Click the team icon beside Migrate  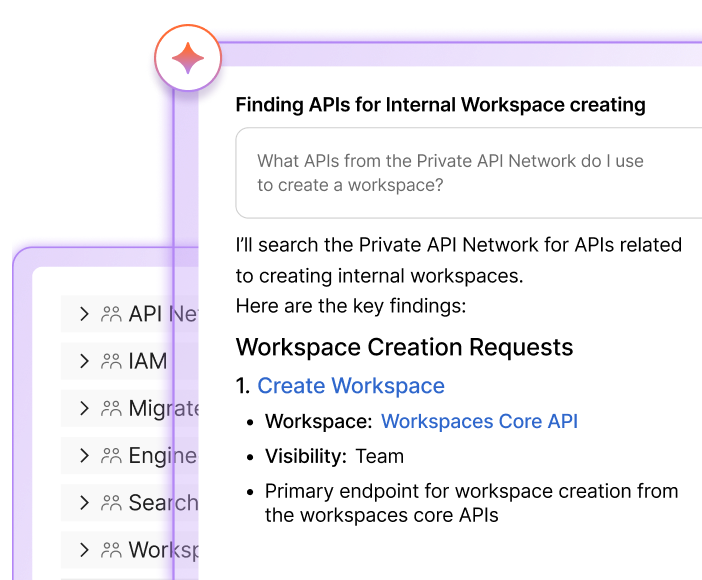click(x=111, y=409)
